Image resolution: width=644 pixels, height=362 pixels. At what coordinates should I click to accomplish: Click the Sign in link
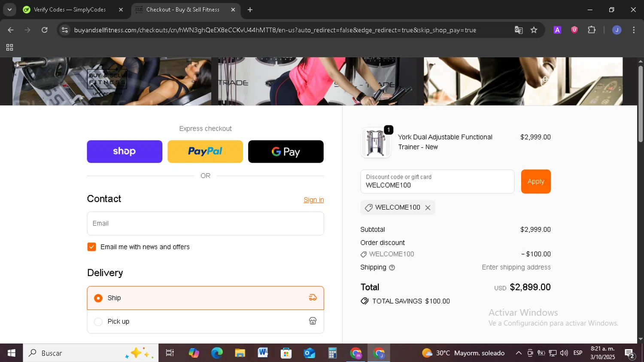pos(314,200)
